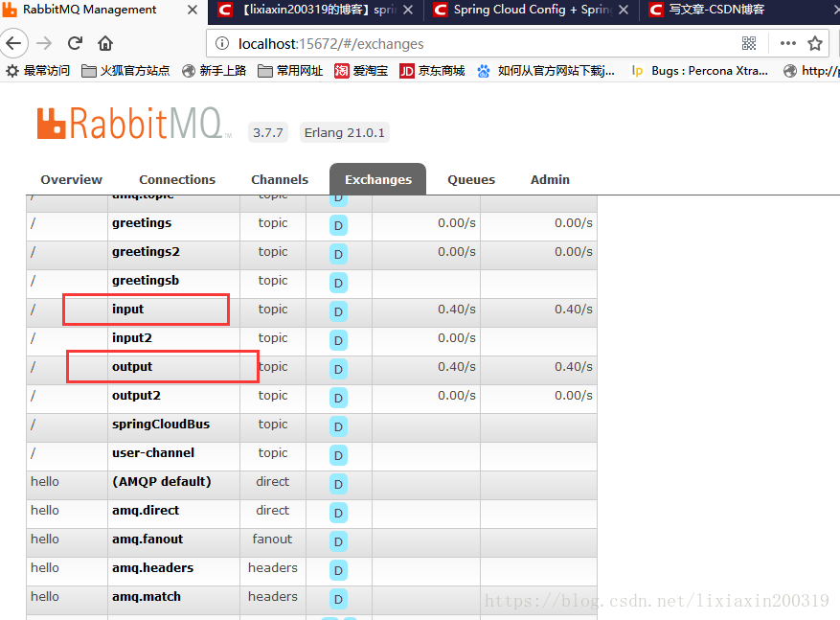This screenshot has height=620, width=840.
Task: Open the 爱淘宝 bookmark
Action: click(x=361, y=71)
